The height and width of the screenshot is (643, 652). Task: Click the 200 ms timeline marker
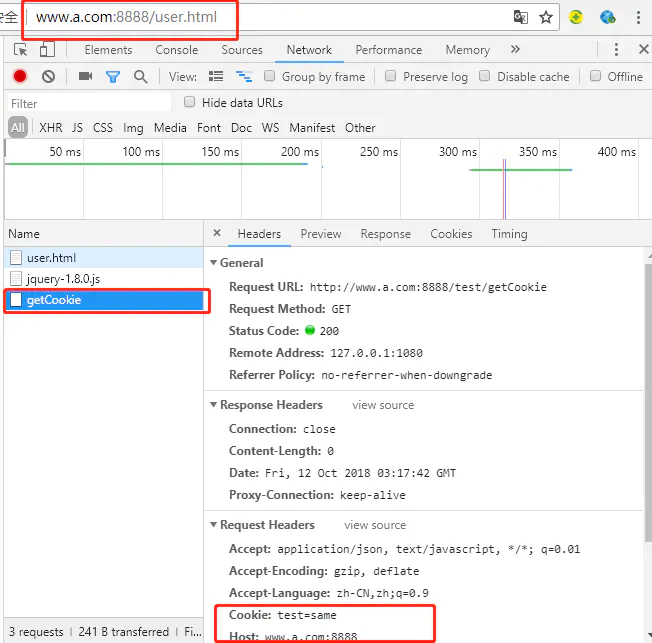point(300,152)
